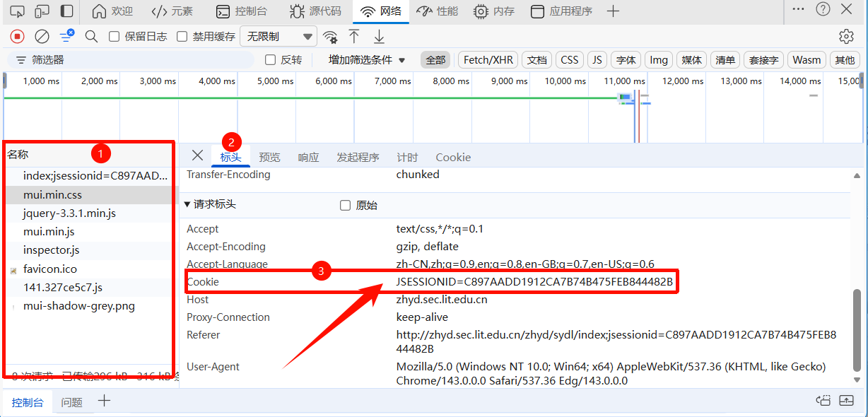Click the import HAR file icon
The width and height of the screenshot is (868, 417).
coord(355,36)
